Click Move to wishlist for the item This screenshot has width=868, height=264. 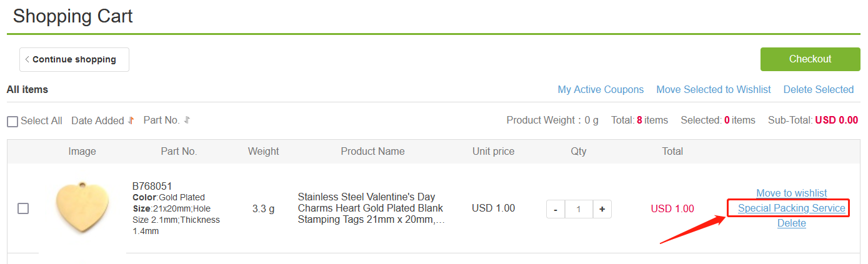tap(792, 193)
